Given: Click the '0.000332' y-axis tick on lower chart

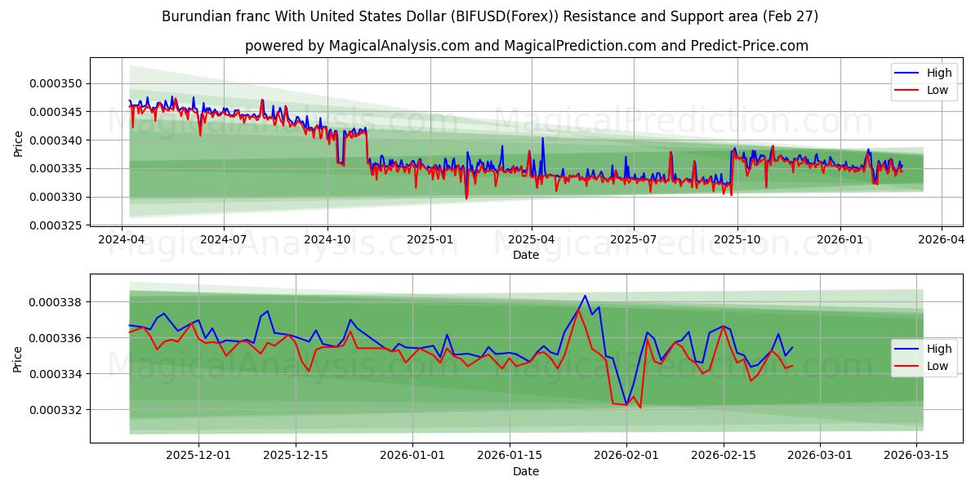Looking at the screenshot, I should pos(56,410).
